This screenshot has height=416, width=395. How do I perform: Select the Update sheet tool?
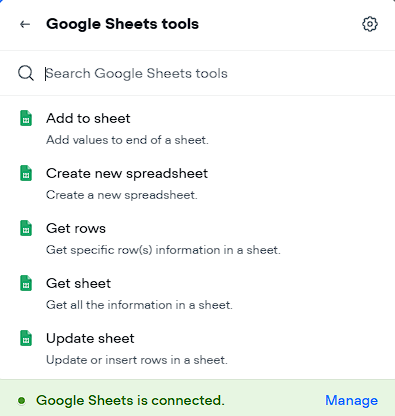pos(197,349)
